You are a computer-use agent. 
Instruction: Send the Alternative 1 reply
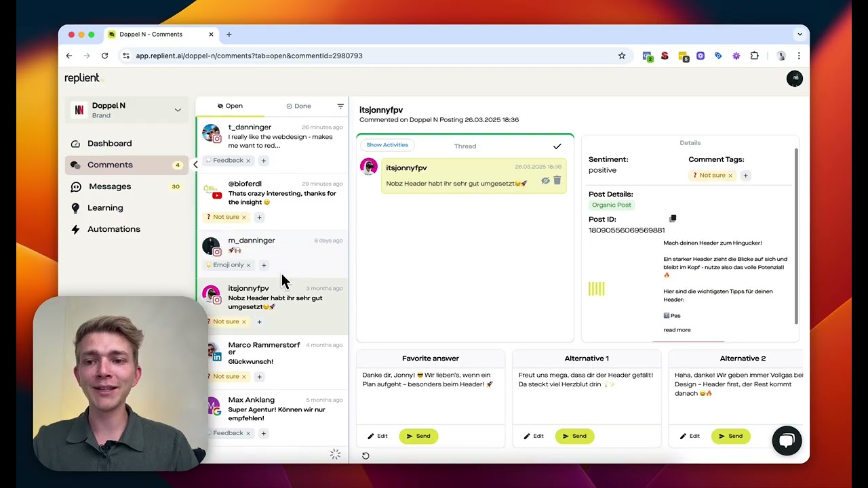[574, 436]
